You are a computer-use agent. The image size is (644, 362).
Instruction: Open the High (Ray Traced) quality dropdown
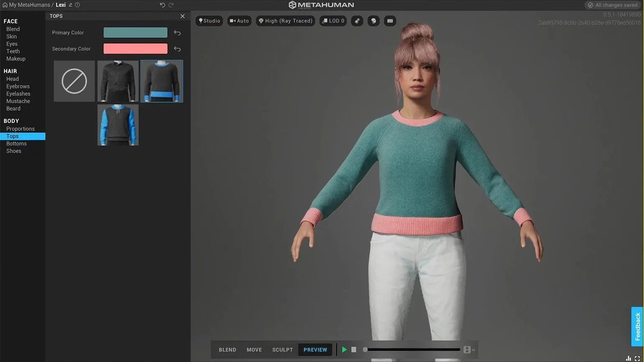[x=286, y=21]
